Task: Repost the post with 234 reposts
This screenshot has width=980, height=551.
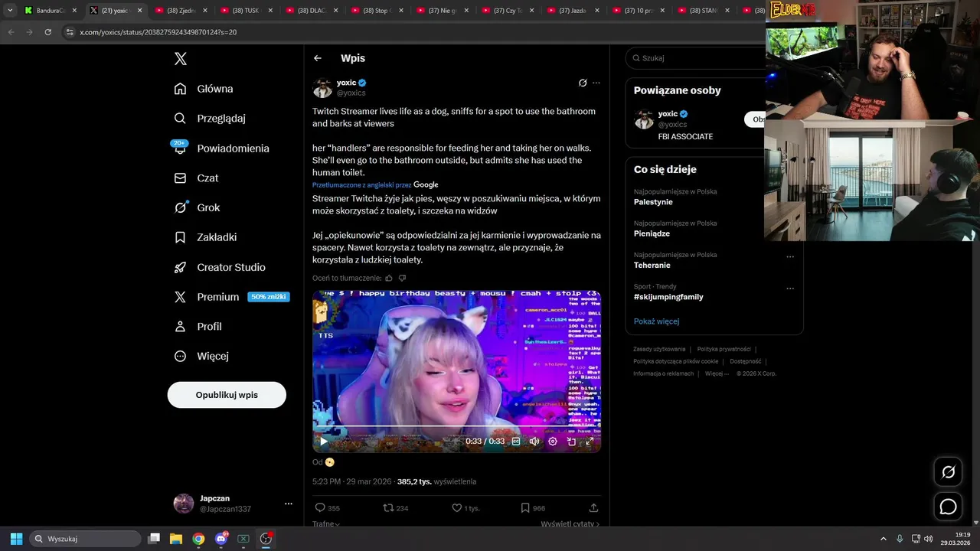Action: [x=396, y=508]
